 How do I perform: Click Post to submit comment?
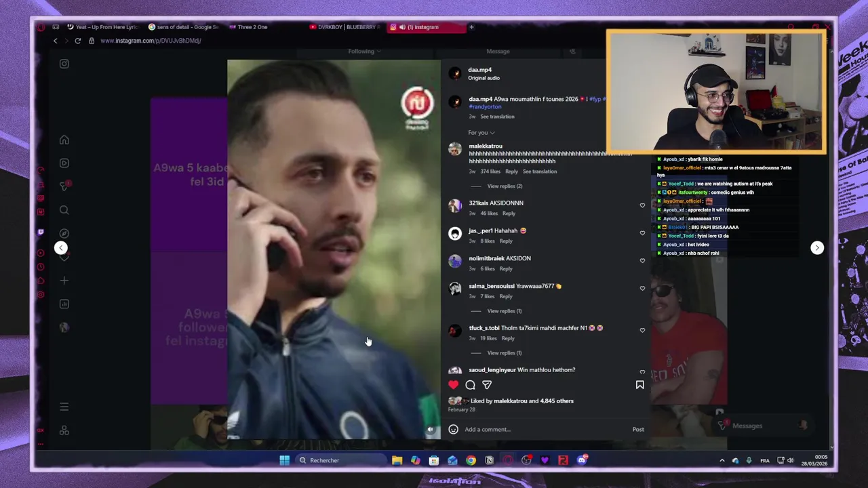pyautogui.click(x=638, y=429)
